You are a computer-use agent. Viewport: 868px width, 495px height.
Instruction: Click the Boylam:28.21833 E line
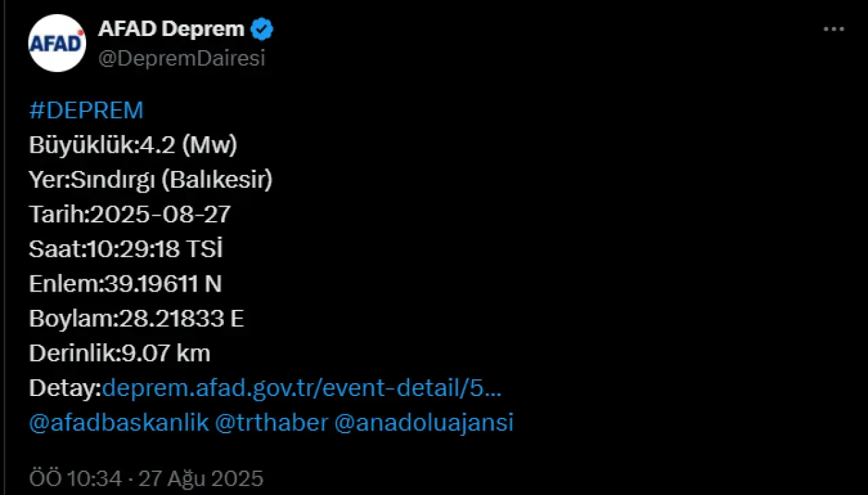click(136, 319)
